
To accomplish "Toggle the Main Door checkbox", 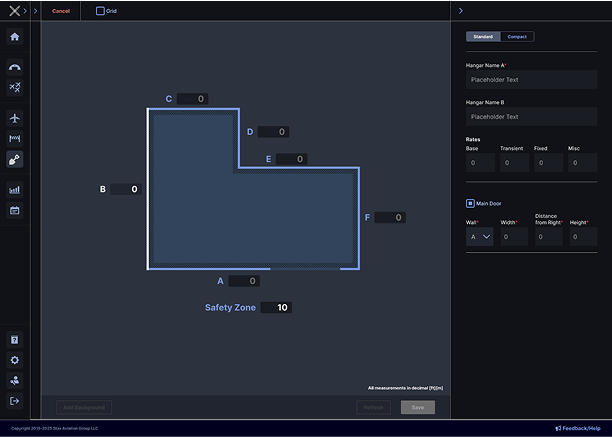I will pos(471,203).
